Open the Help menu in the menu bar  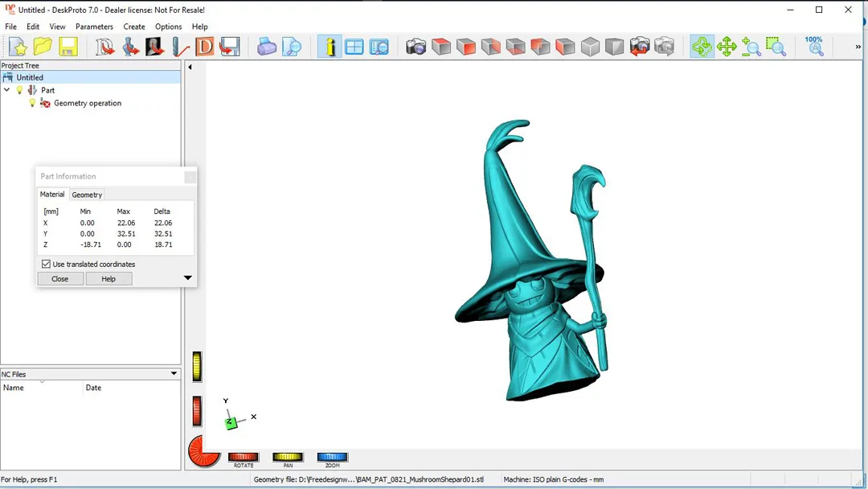point(200,27)
